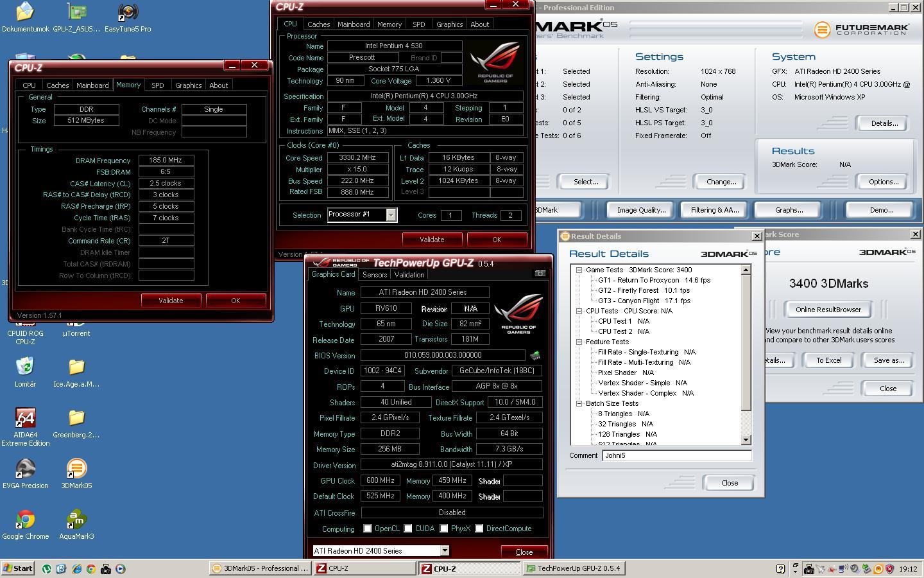The width and height of the screenshot is (924, 578).
Task: Toggle the PhysX checkbox in GPU-Z
Action: 443,529
